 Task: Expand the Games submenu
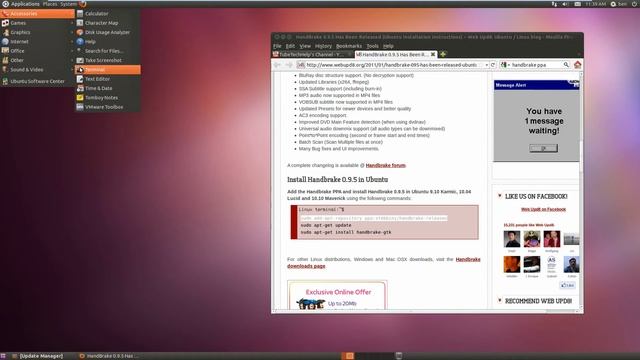pos(37,23)
